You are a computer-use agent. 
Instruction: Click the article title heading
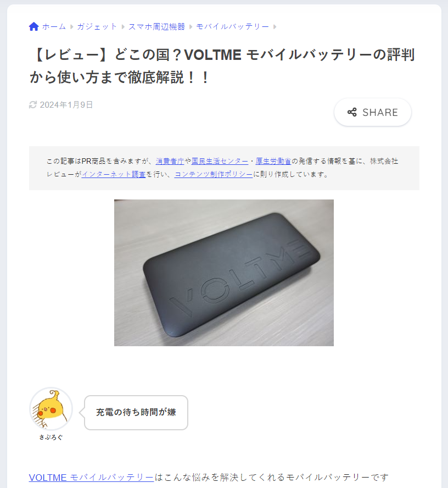tap(222, 66)
